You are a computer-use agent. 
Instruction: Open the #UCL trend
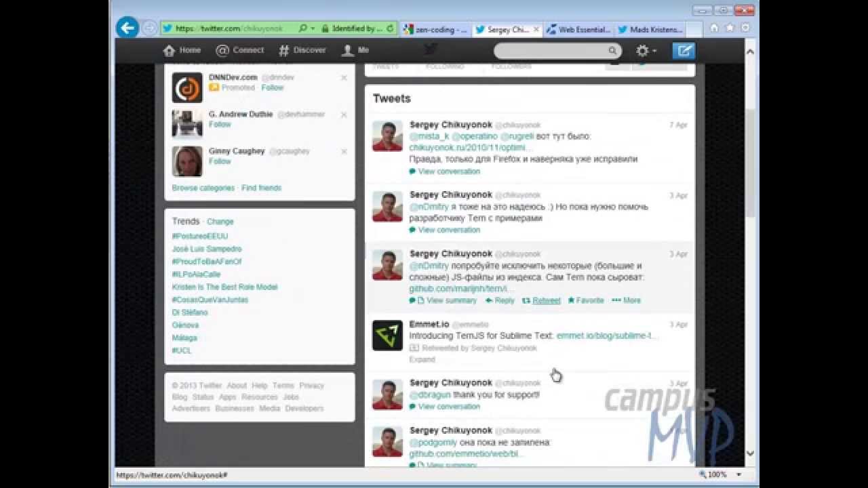(x=182, y=350)
